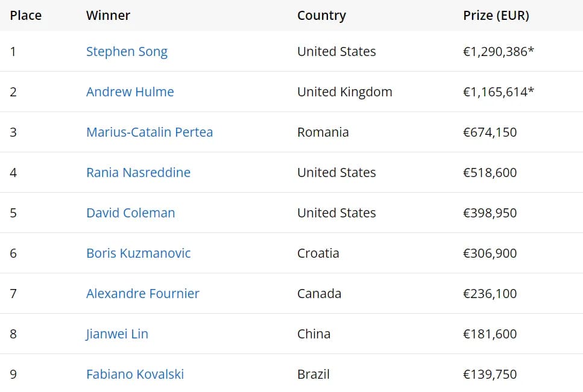Open Rania Nasreddine's profile link
The image size is (583, 392).
pyautogui.click(x=138, y=173)
